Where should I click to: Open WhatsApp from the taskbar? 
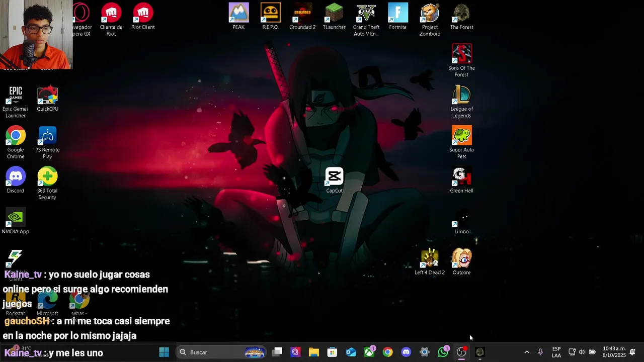pos(443,352)
